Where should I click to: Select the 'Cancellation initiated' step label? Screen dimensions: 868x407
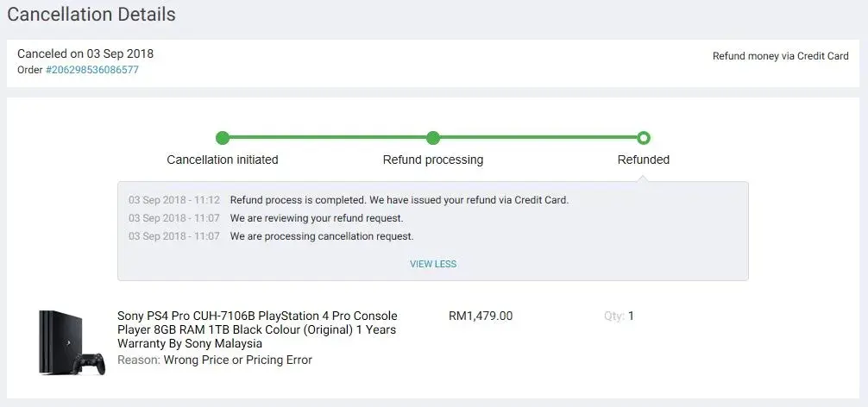[223, 160]
